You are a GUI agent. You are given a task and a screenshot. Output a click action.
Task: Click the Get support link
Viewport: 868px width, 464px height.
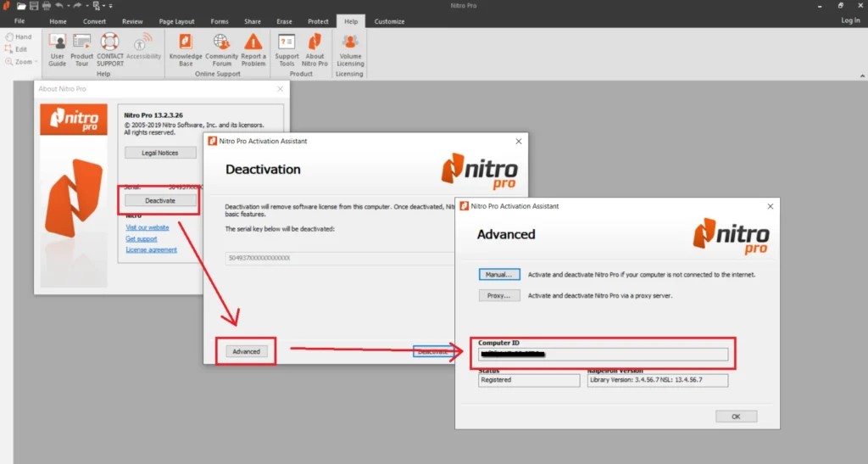click(x=142, y=238)
